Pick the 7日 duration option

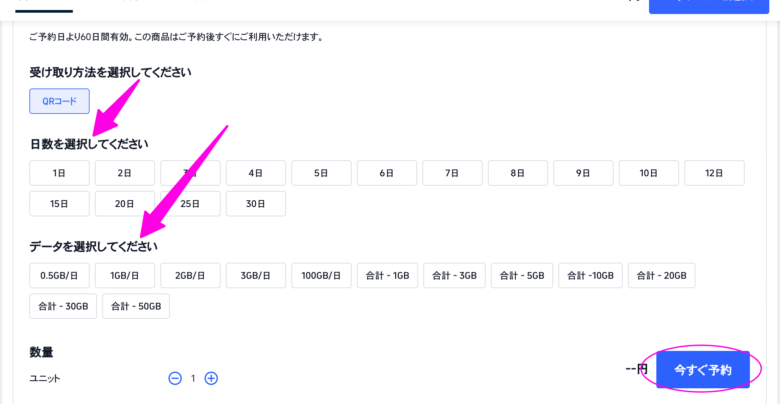pos(452,173)
